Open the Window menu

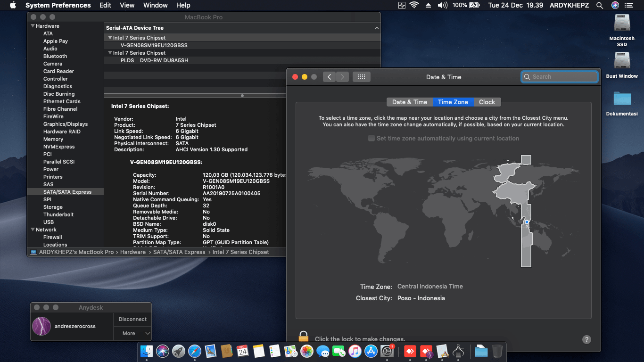tap(155, 5)
